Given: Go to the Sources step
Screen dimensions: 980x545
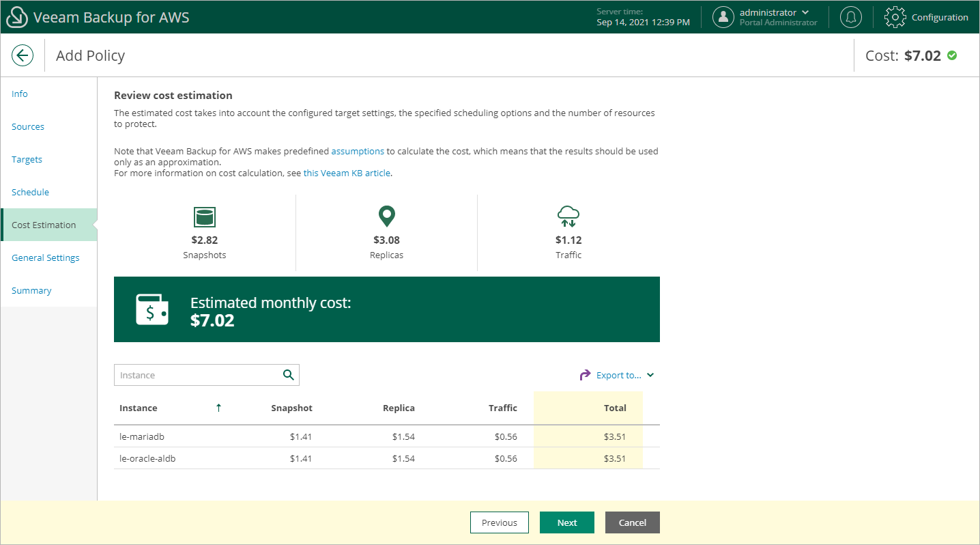Looking at the screenshot, I should (28, 126).
